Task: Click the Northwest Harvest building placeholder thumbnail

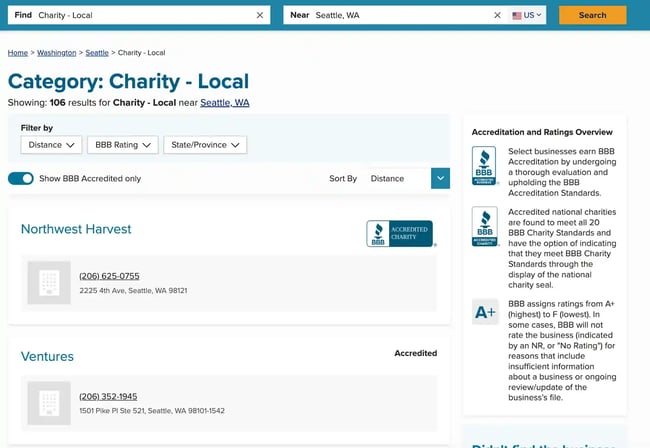Action: click(x=49, y=283)
